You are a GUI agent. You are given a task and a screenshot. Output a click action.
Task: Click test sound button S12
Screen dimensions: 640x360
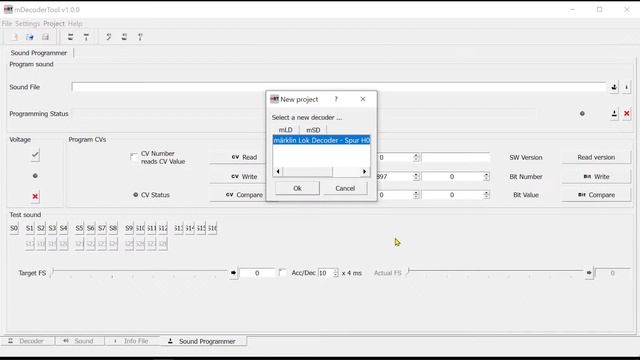pos(163,228)
